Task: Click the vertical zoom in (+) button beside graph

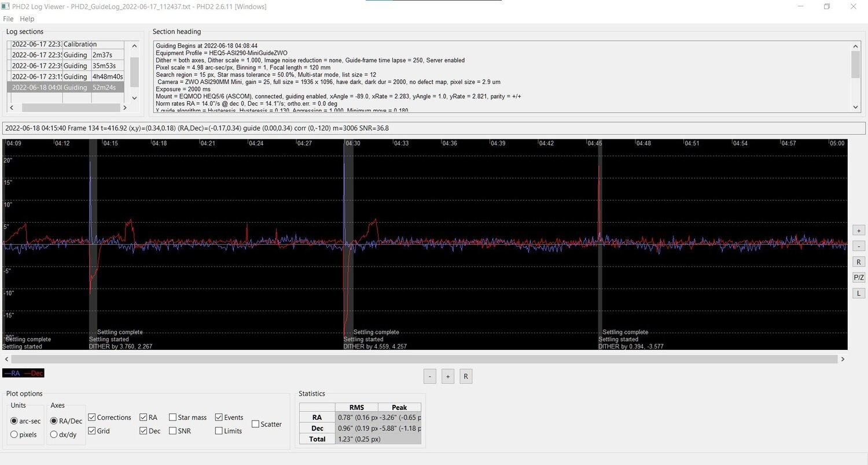Action: pyautogui.click(x=859, y=230)
